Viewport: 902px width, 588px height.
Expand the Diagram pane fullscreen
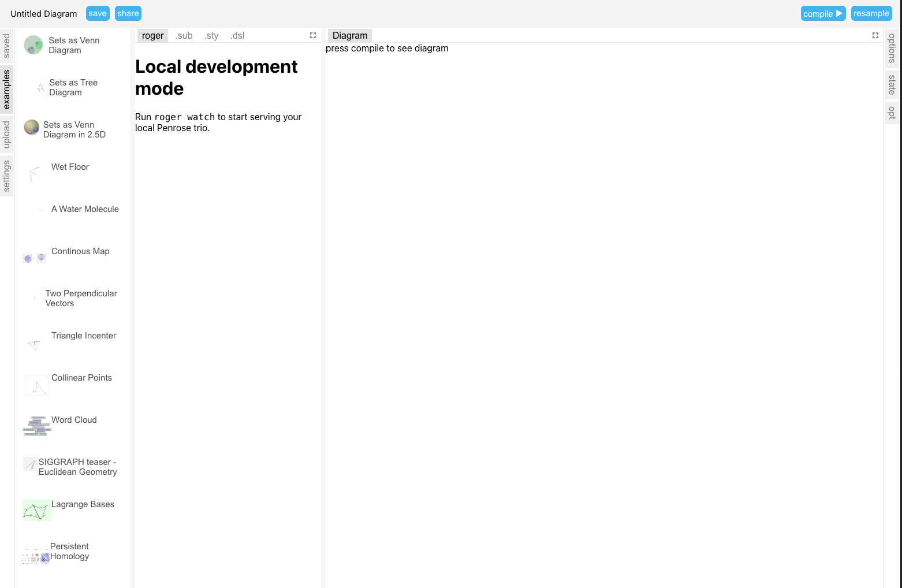875,35
